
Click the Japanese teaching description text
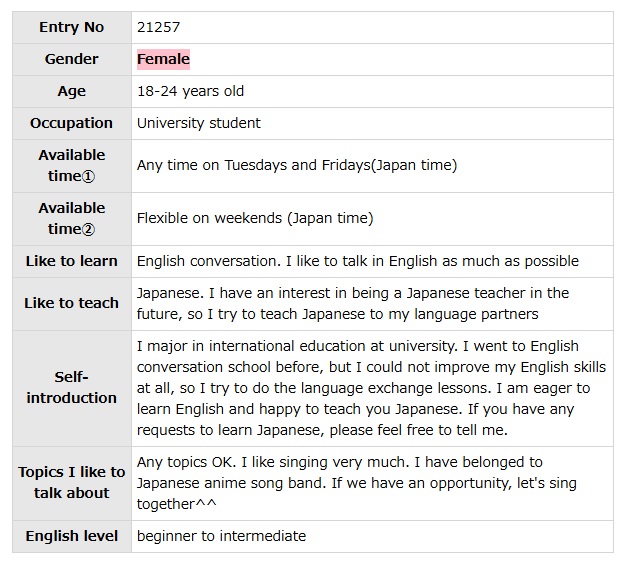pyautogui.click(x=352, y=303)
